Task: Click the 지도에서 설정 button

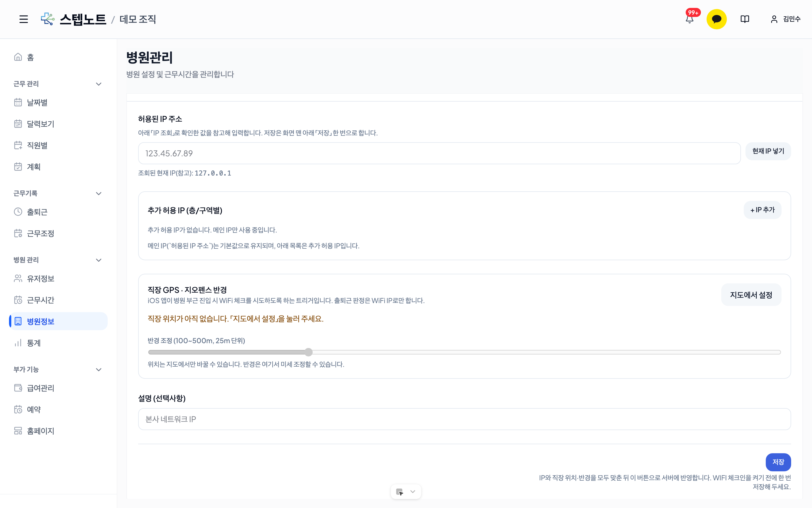Action: pos(751,295)
